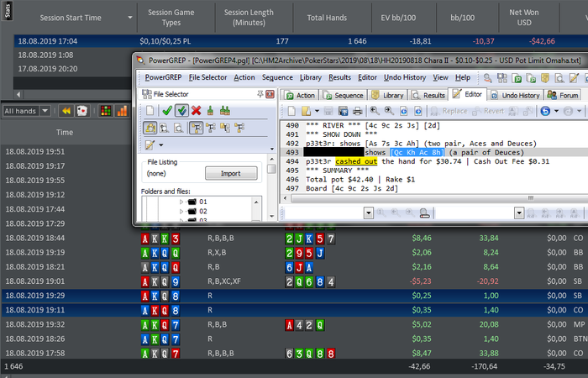Viewport: 588px width, 378px height.
Task: Click the save-as icon with the blue arrow
Action: click(343, 111)
